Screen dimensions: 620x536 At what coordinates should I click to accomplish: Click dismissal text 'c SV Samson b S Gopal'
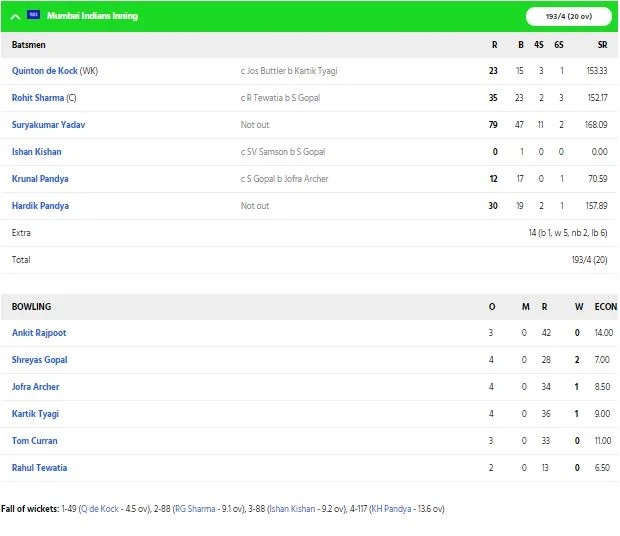tap(283, 152)
